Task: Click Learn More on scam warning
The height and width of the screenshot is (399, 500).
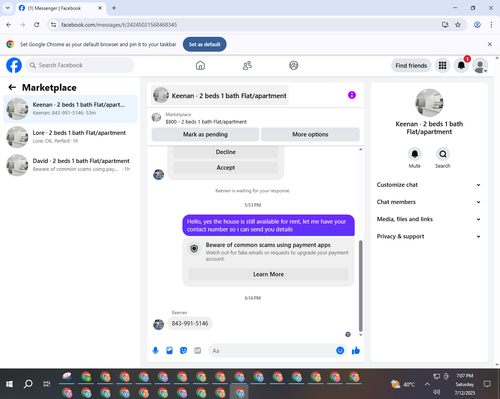Action: point(268,274)
